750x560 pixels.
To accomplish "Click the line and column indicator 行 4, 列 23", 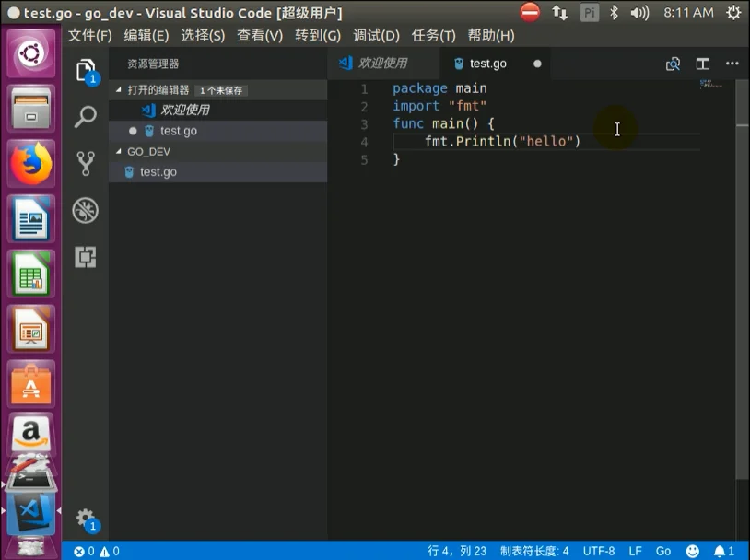I will [457, 552].
